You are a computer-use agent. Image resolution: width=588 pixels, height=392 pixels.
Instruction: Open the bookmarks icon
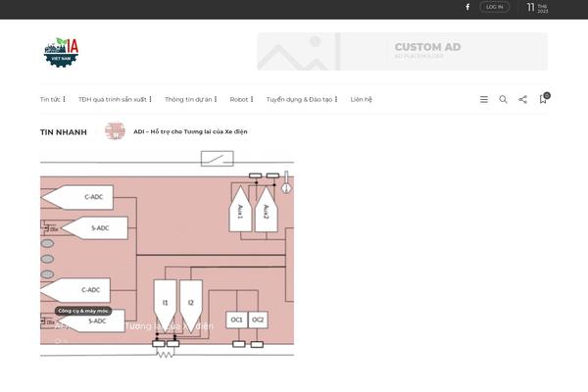(544, 98)
